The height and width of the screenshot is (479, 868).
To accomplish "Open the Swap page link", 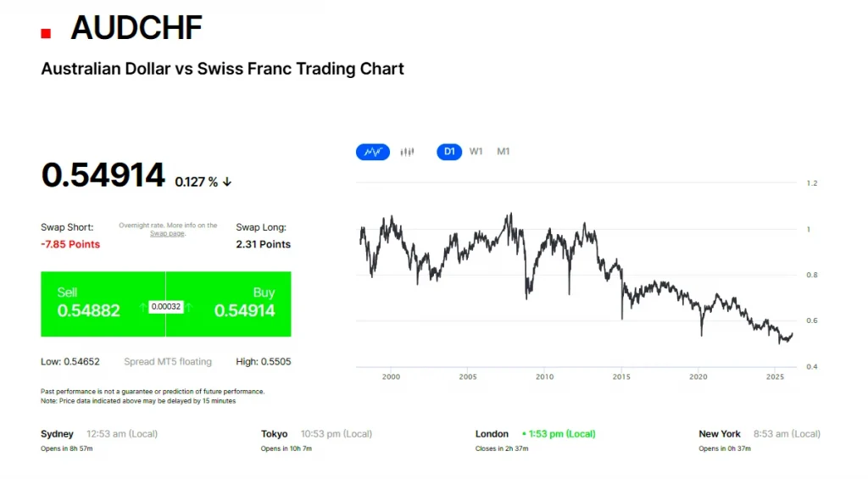I will (167, 233).
